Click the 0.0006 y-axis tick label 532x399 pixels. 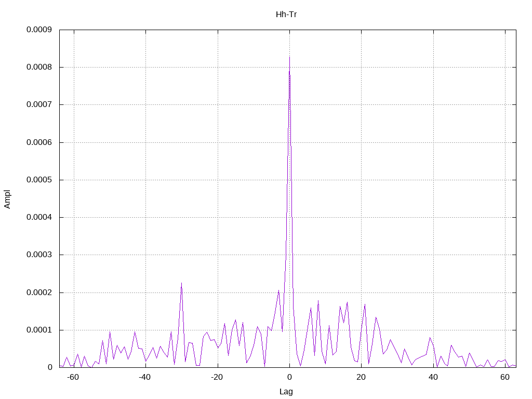pyautogui.click(x=39, y=142)
